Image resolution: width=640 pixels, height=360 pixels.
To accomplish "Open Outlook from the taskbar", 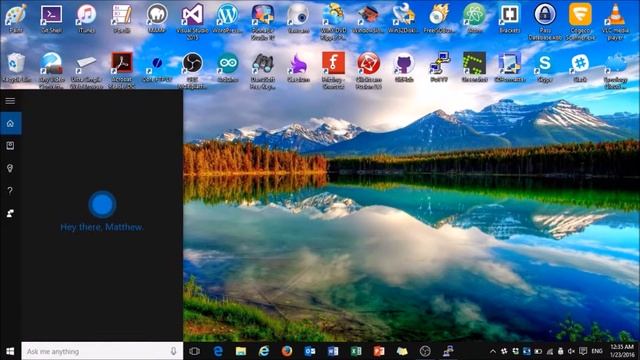I will pyautogui.click(x=310, y=351).
